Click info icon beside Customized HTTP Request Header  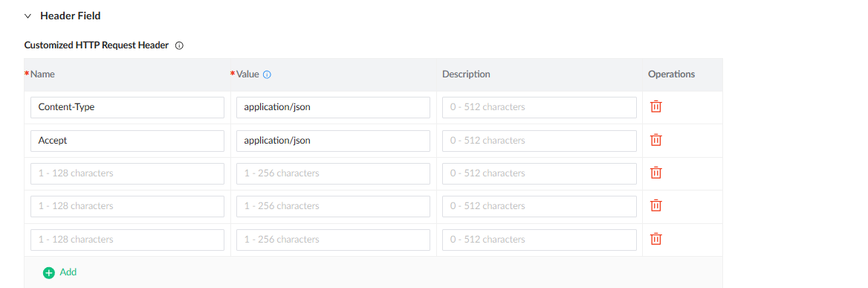tap(179, 46)
